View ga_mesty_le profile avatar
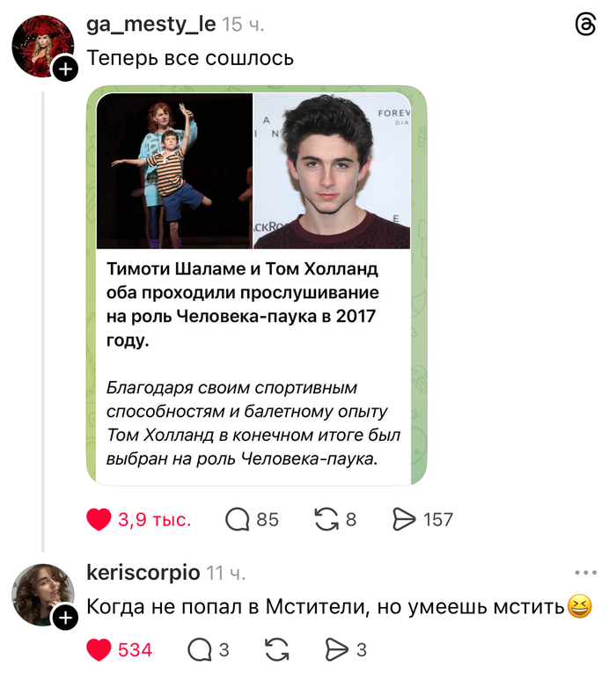Viewport: 616px width, 681px height. click(x=42, y=46)
